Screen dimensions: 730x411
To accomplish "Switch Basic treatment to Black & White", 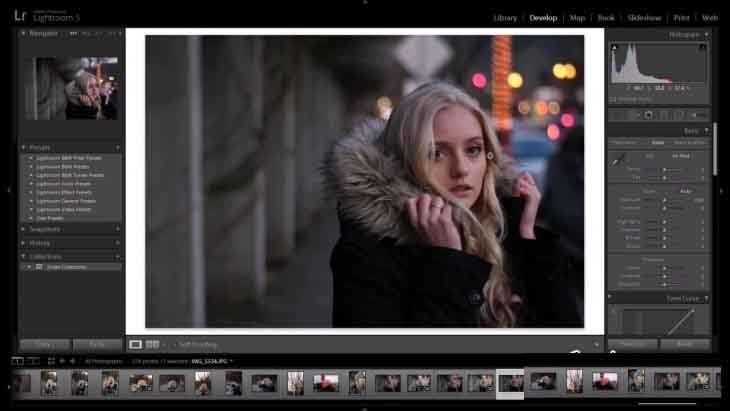I will pos(689,142).
